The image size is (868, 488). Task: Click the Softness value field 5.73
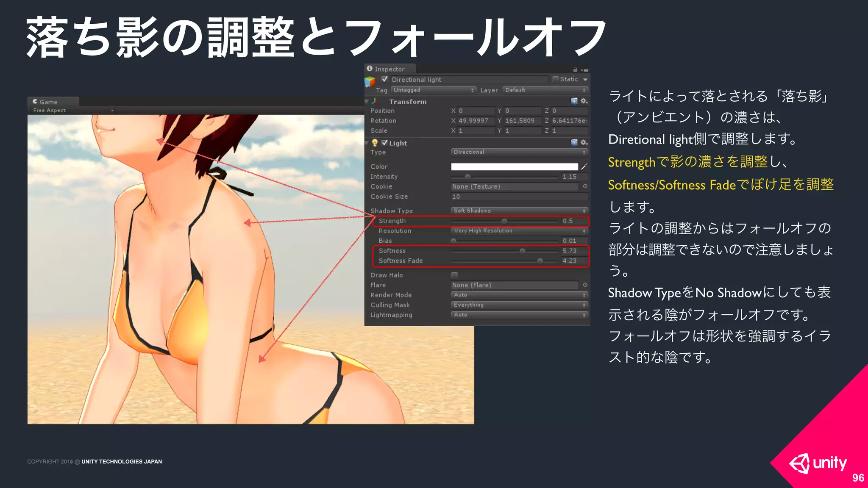click(574, 251)
